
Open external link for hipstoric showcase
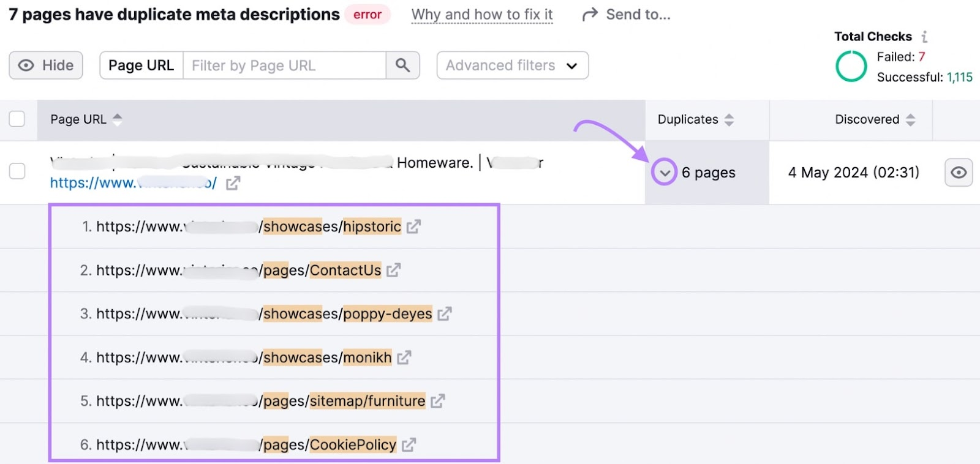pos(413,227)
